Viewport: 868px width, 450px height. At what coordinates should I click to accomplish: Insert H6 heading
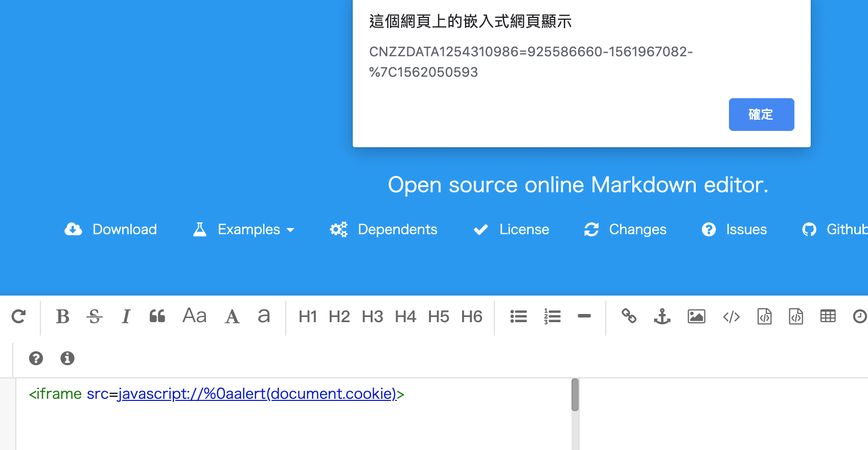click(x=472, y=317)
